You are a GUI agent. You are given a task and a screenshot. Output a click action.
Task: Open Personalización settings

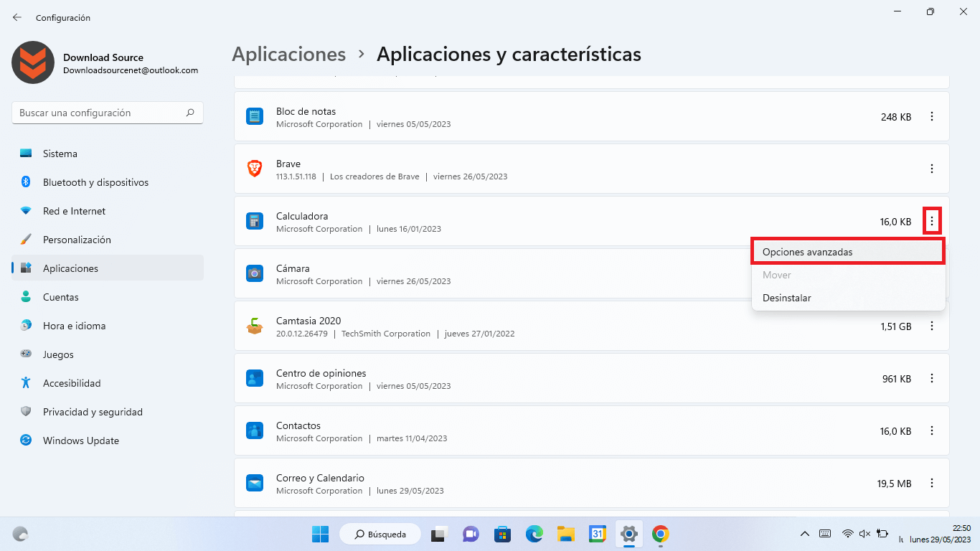108,240
